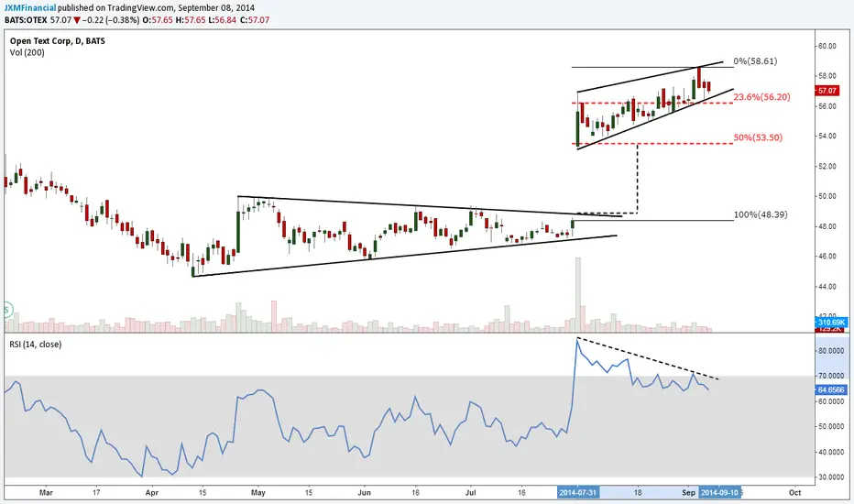The image size is (854, 504).
Task: Click the -0.22 (-0.38%) change value
Action: click(x=111, y=20)
